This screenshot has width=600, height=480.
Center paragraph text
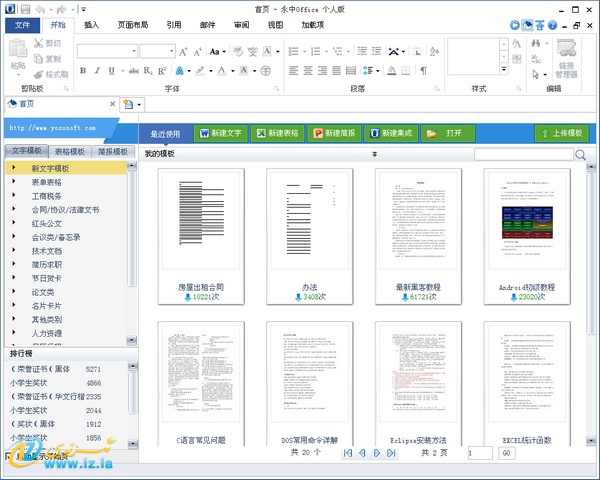[308, 70]
